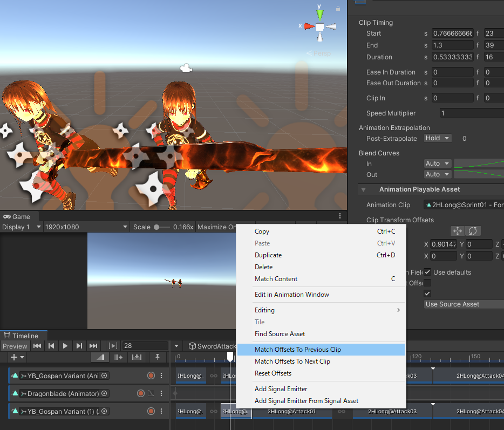Choose Delete from the context menu
The image size is (504, 430).
coord(321,267)
